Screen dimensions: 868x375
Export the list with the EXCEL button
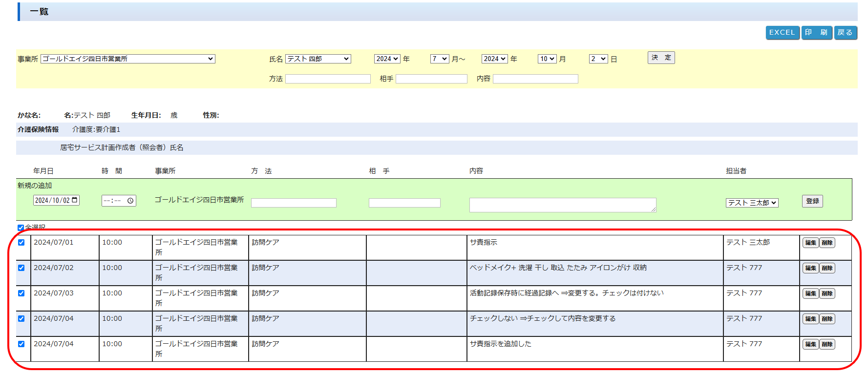tap(782, 33)
